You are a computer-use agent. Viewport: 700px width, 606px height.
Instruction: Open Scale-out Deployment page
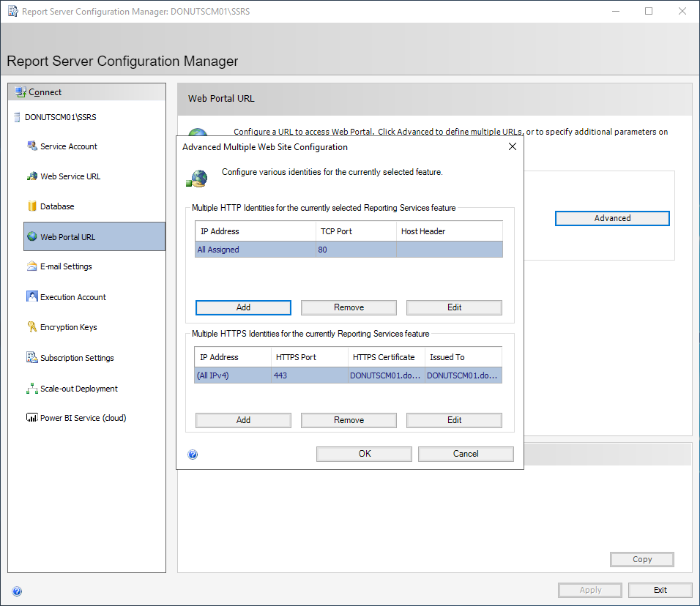tap(79, 389)
